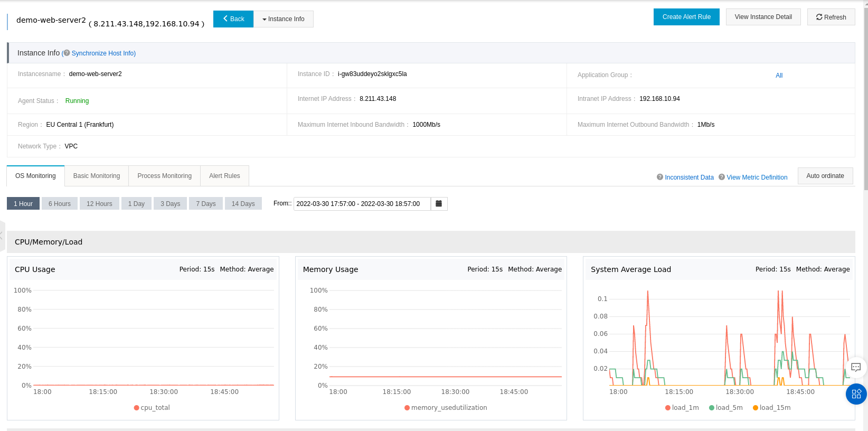Click the 1000Mb/s inbound bandwidth value
The image size is (868, 431).
point(426,125)
